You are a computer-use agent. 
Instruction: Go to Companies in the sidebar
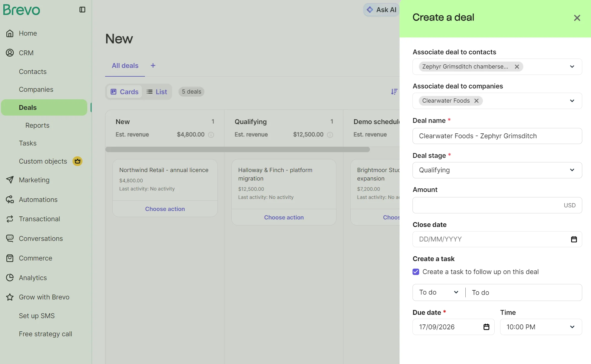tap(36, 89)
